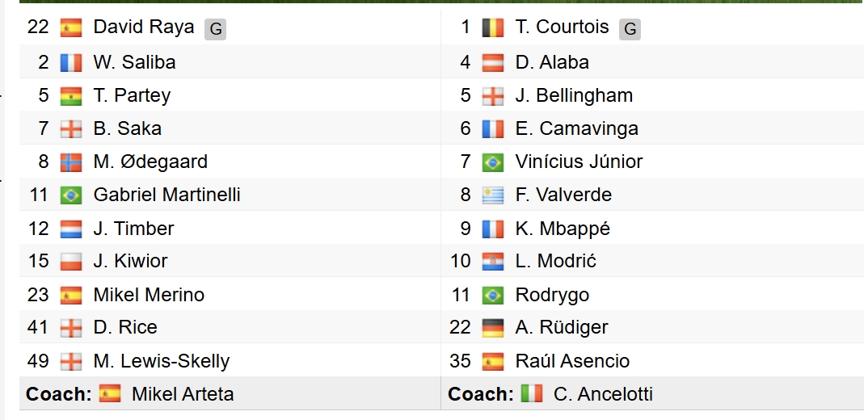Click on Gabriel Martinelli's name
The image size is (868, 420).
[166, 195]
